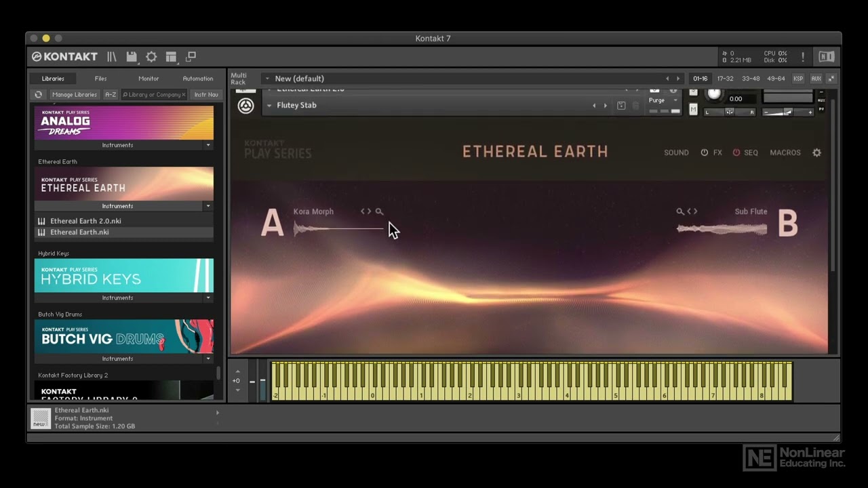The width and height of the screenshot is (868, 488).
Task: Open Ethereal Earth instrument settings cog
Action: [816, 152]
